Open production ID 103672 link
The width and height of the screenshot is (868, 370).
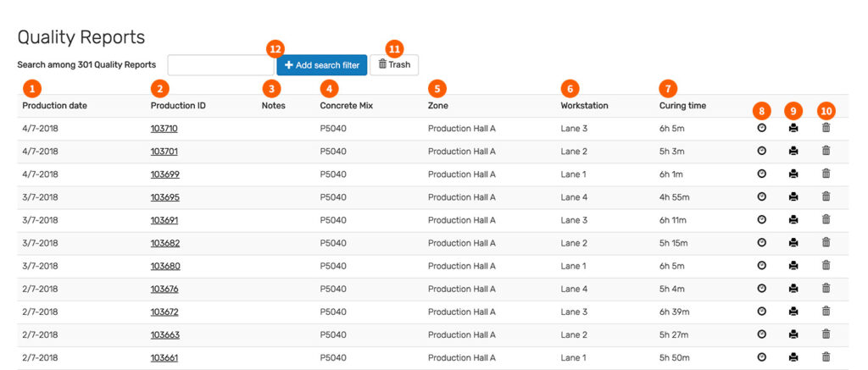pyautogui.click(x=164, y=312)
